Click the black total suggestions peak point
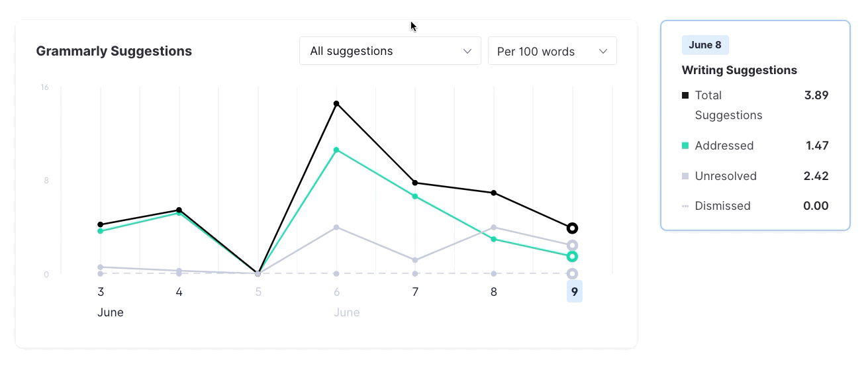 coord(336,103)
